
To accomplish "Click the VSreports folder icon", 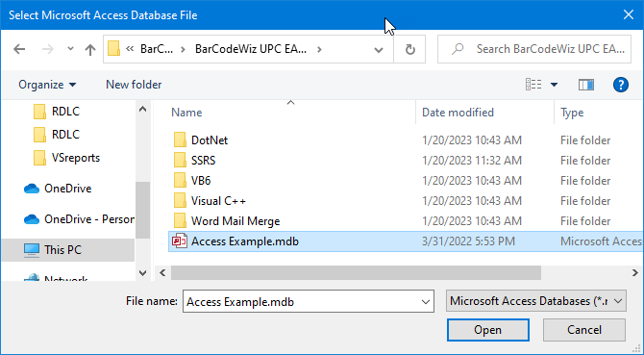I will tap(39, 158).
